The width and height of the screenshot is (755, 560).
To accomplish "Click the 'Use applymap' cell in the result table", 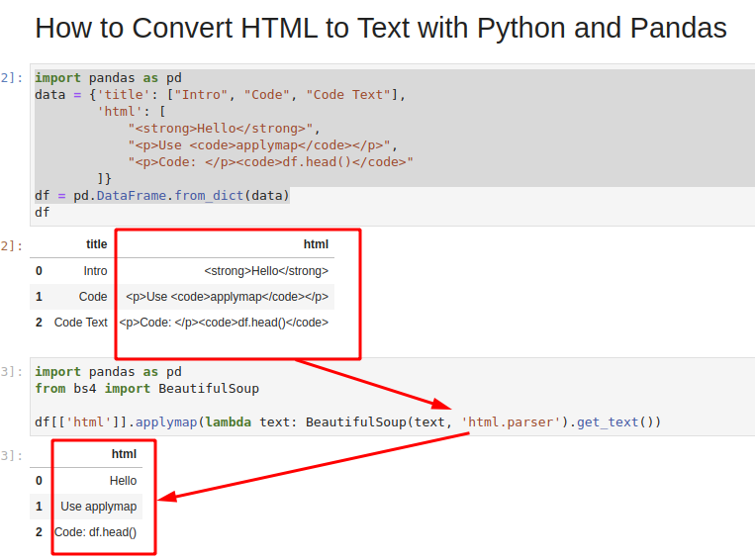I will (x=98, y=507).
